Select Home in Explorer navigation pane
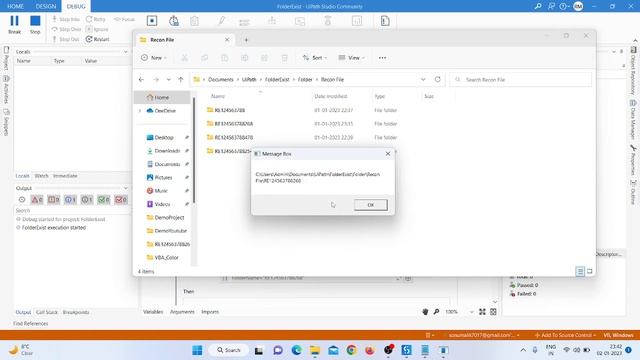The image size is (640, 360). [162, 98]
